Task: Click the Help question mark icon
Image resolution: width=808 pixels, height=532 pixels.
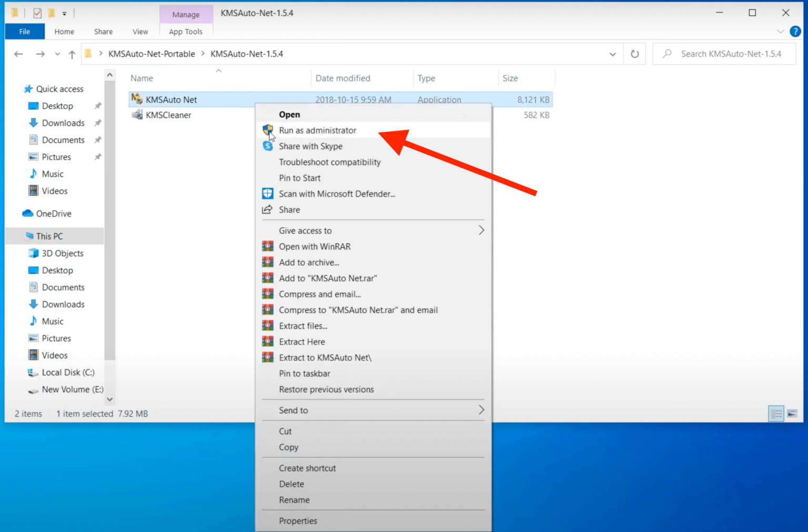Action: (x=795, y=32)
